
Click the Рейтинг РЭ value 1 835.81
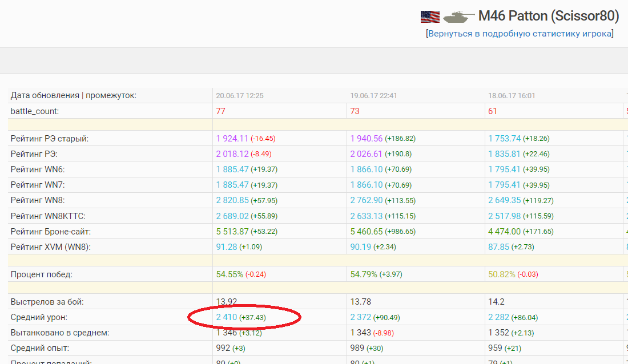pos(504,154)
